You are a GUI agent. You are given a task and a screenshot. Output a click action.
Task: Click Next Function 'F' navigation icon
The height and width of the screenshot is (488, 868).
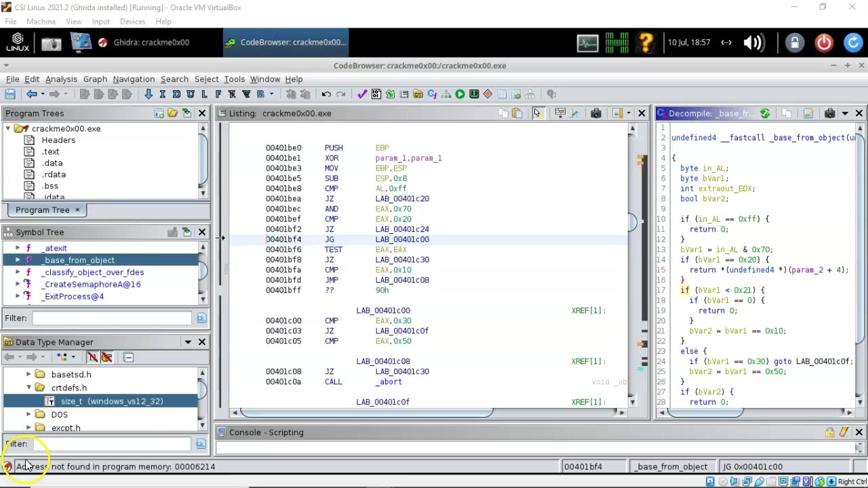218,94
